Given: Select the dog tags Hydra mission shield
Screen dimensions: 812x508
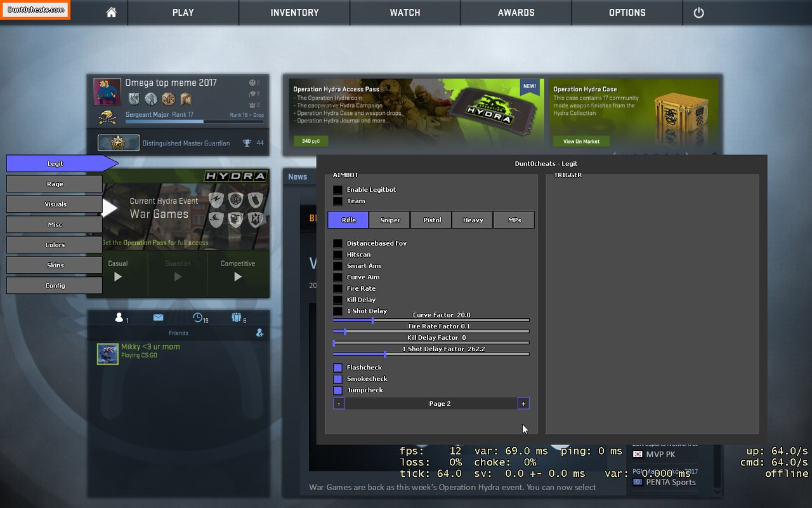Looking at the screenshot, I should click(255, 201).
